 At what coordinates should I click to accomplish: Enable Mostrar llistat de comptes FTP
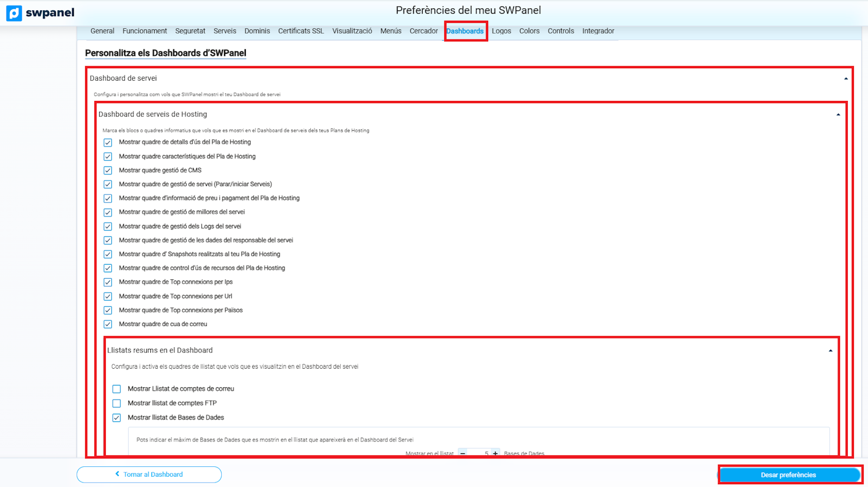(117, 403)
